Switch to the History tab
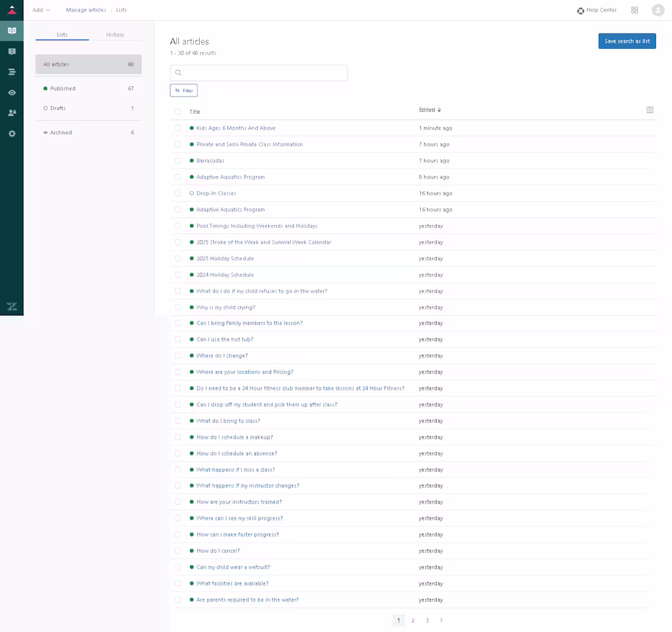This screenshot has width=672, height=632. [x=115, y=35]
